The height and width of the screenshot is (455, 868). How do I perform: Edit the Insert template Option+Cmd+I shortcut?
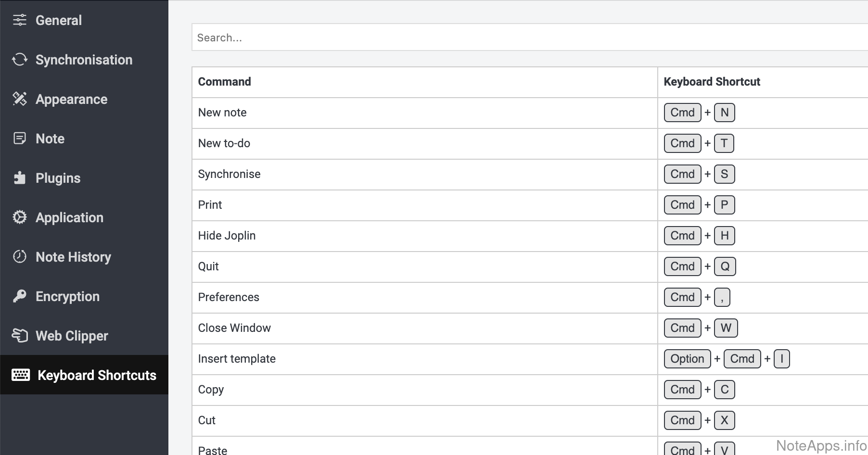[x=727, y=359]
